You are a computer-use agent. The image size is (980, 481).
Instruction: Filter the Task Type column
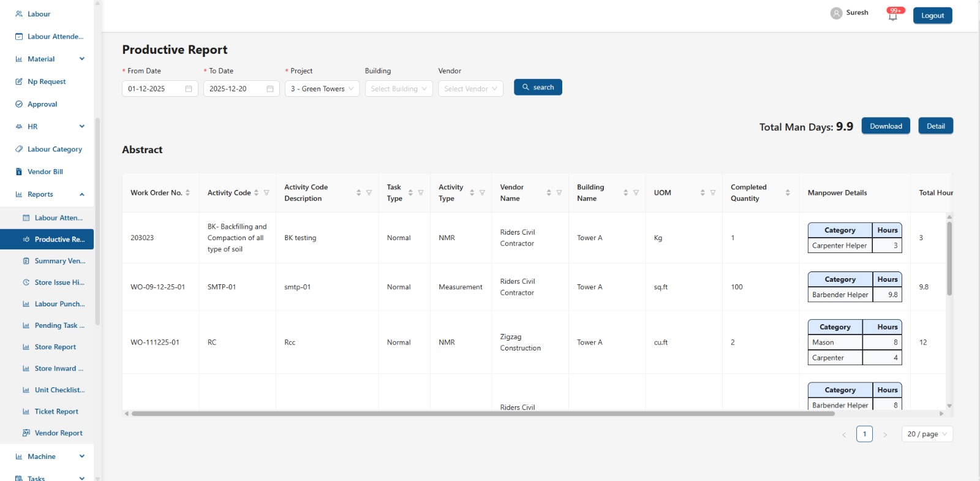(421, 192)
